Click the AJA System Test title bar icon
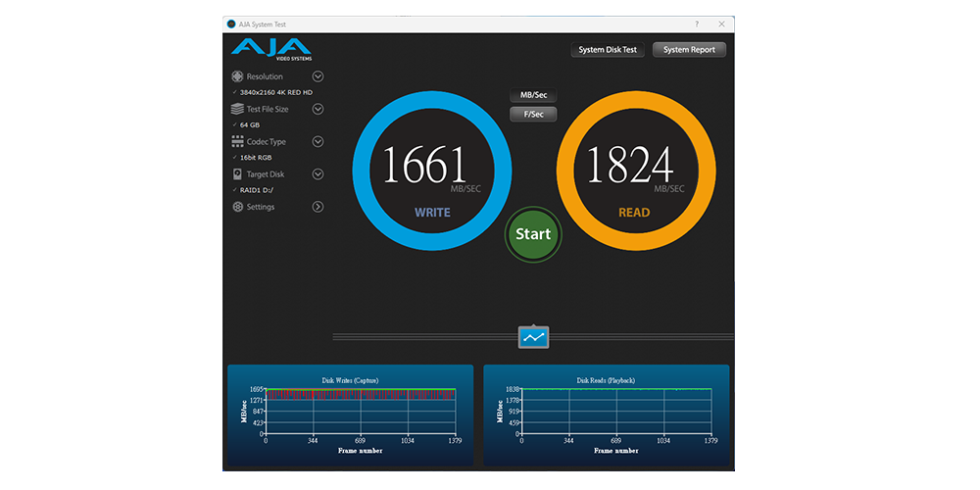 (x=231, y=24)
